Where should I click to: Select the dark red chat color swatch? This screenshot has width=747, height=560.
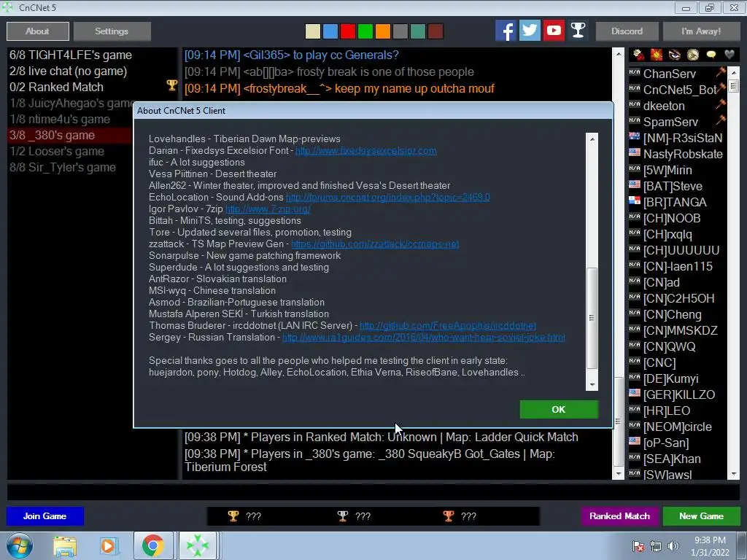click(436, 31)
